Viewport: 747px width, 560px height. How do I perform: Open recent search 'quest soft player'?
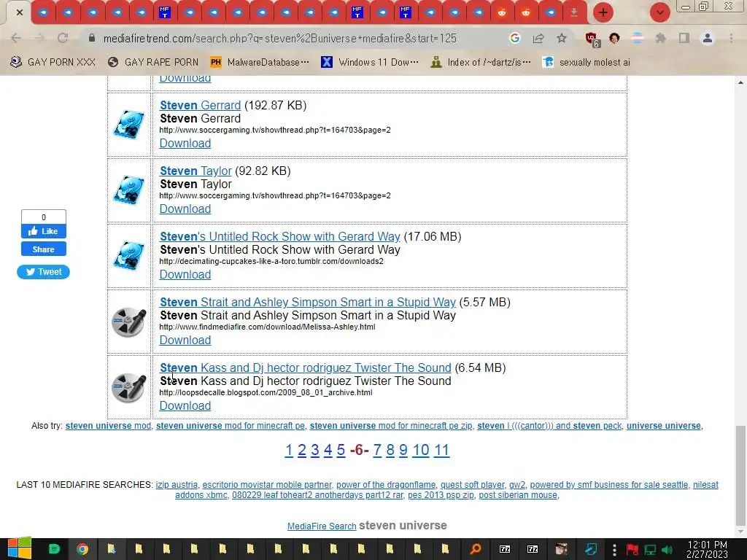(x=472, y=485)
